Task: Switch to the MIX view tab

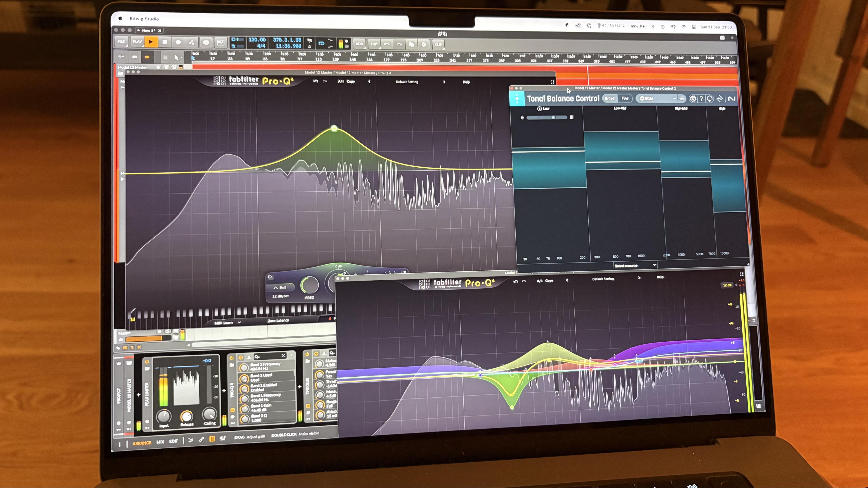Action: click(160, 442)
